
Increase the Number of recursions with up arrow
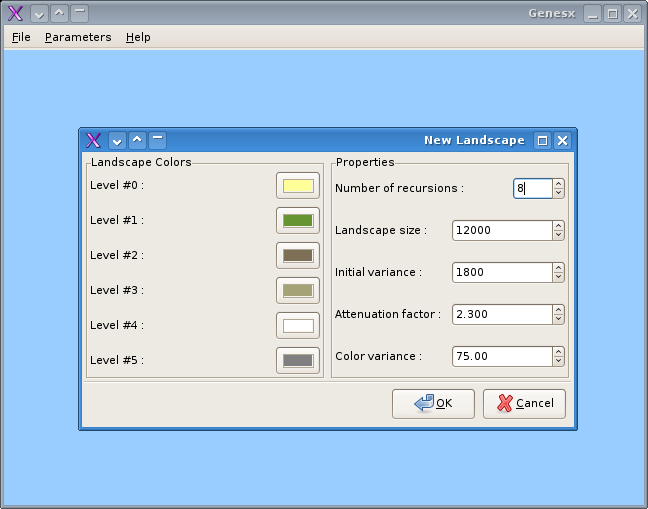tap(558, 183)
